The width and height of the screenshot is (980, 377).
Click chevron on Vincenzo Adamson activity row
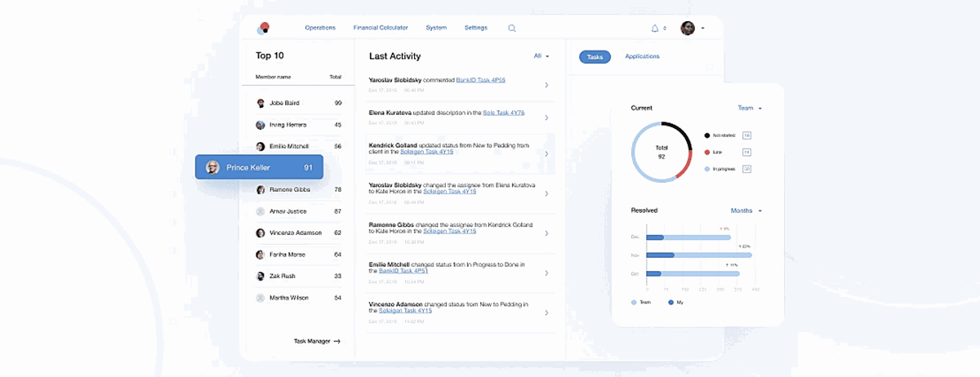pyautogui.click(x=546, y=312)
